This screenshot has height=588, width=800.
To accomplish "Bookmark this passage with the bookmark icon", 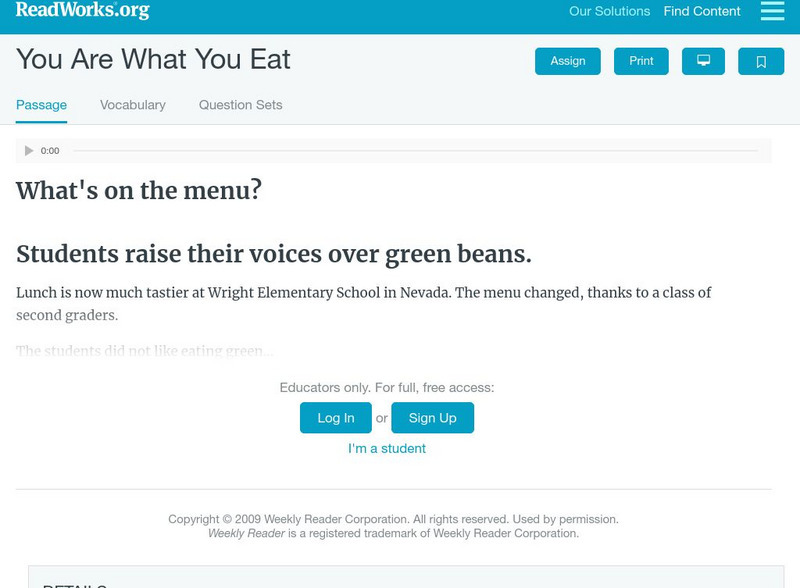I will [761, 61].
